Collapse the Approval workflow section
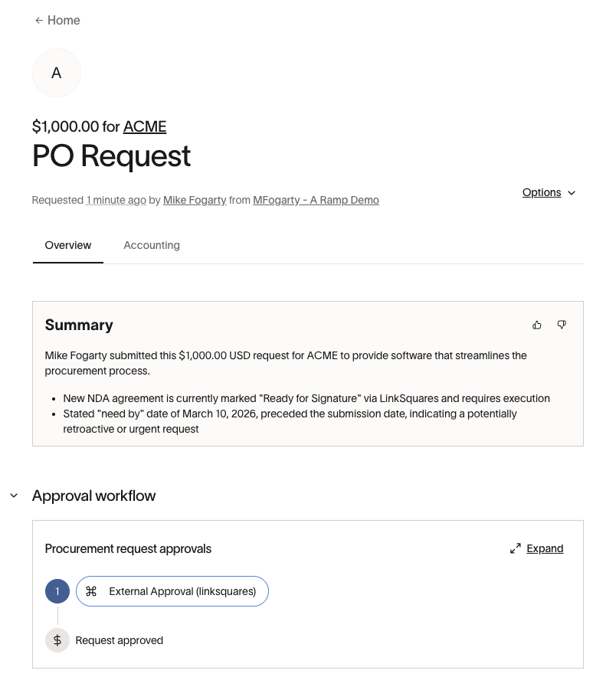 click(14, 496)
